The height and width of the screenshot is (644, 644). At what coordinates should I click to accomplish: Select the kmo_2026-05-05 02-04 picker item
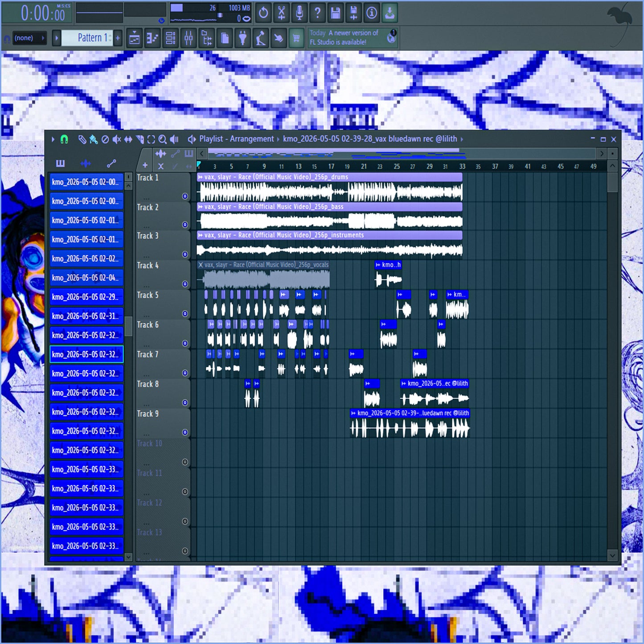86,278
